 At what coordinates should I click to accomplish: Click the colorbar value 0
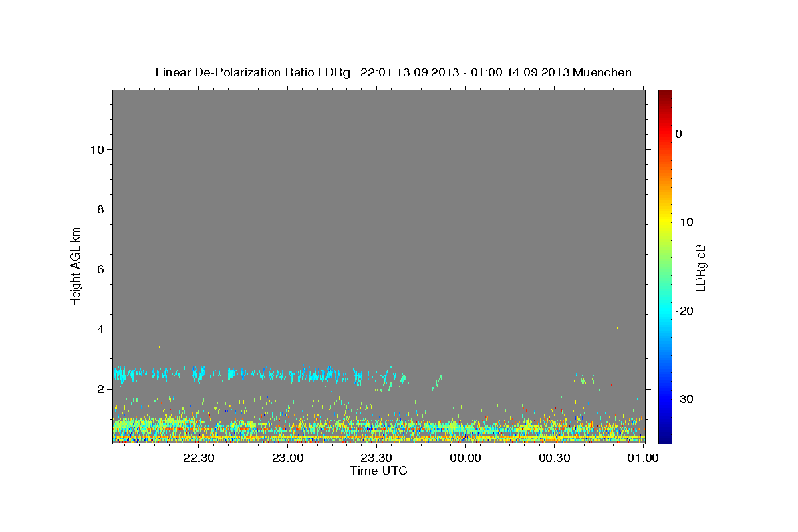[679, 134]
